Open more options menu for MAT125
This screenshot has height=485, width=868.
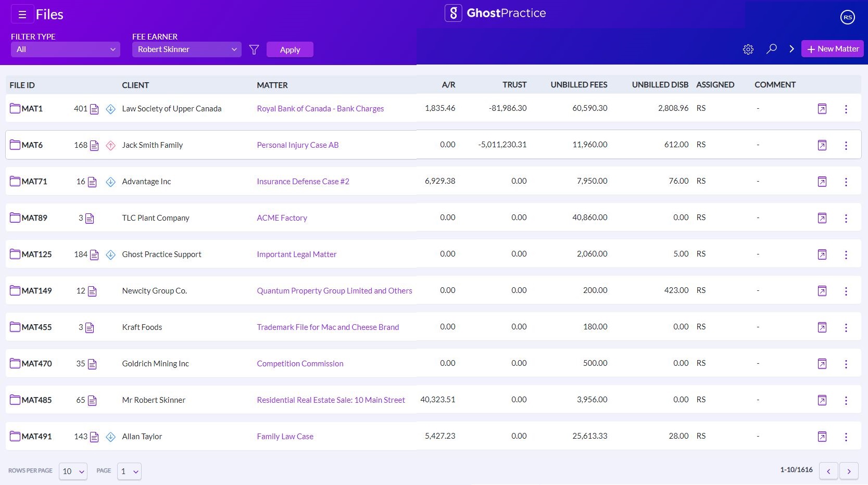[846, 254]
